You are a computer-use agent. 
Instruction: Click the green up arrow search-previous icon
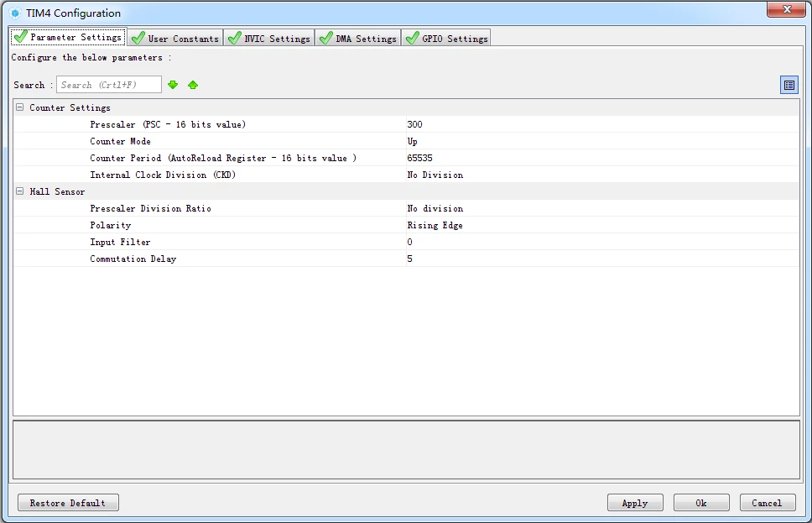pyautogui.click(x=193, y=85)
